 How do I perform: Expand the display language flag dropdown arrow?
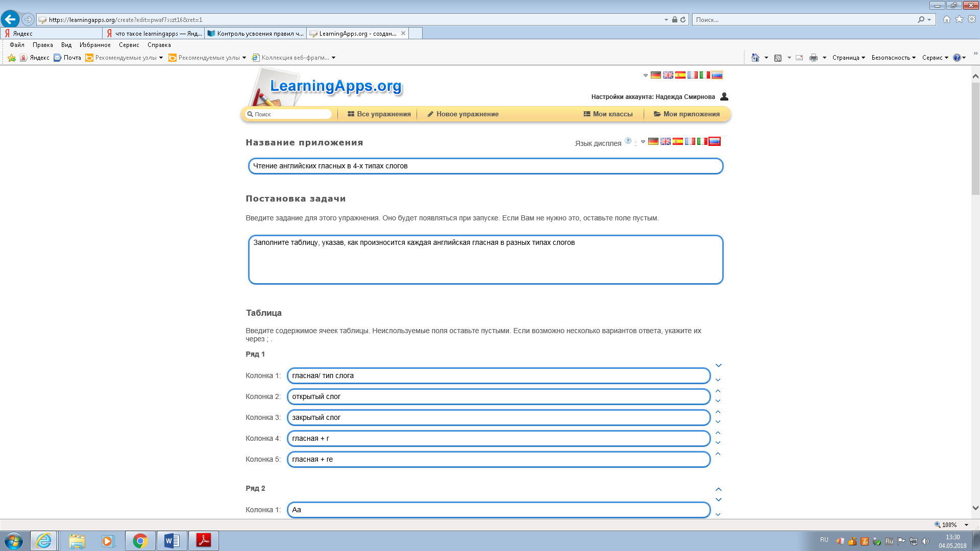(643, 142)
